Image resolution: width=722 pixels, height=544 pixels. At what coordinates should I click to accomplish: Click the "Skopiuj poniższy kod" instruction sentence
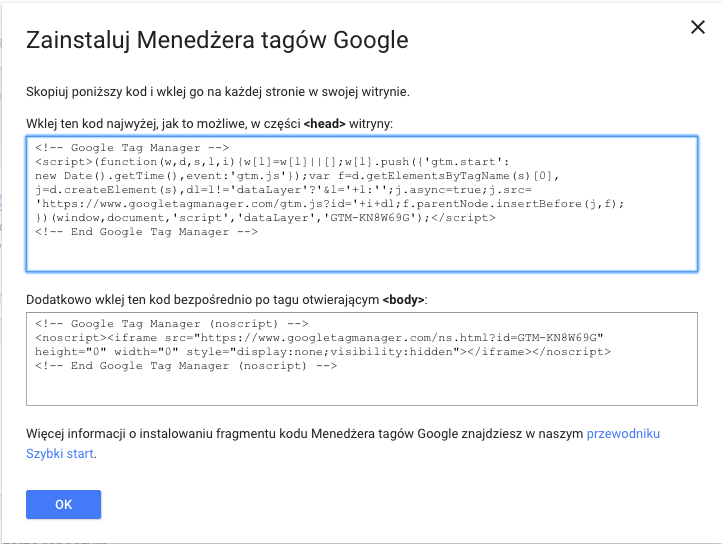217,92
